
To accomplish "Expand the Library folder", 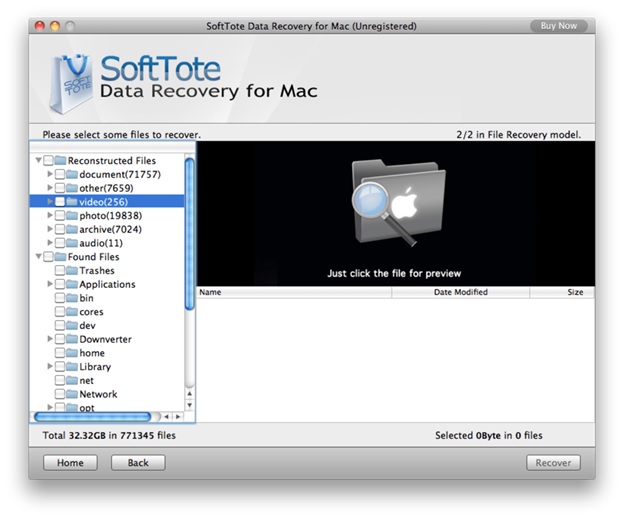I will [x=50, y=366].
